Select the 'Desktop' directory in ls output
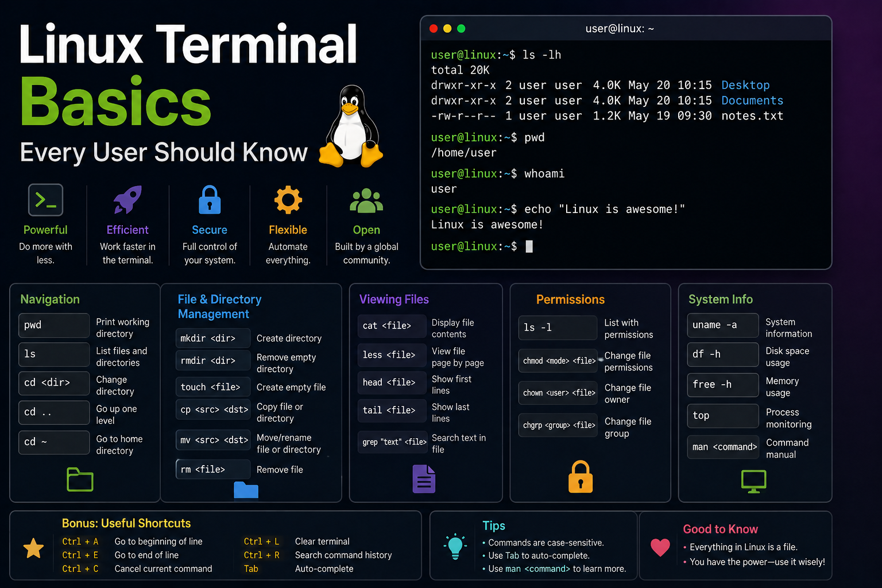This screenshot has width=882, height=588. click(x=745, y=85)
